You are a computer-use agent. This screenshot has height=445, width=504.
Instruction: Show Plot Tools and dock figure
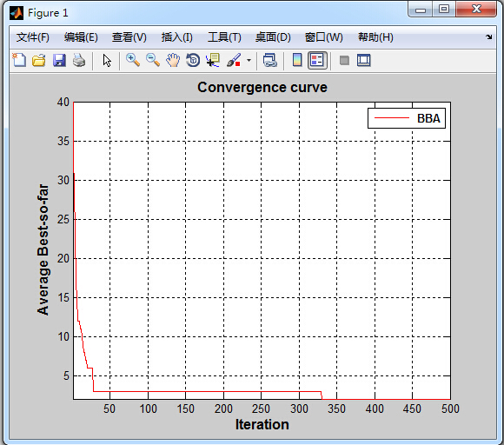[364, 60]
